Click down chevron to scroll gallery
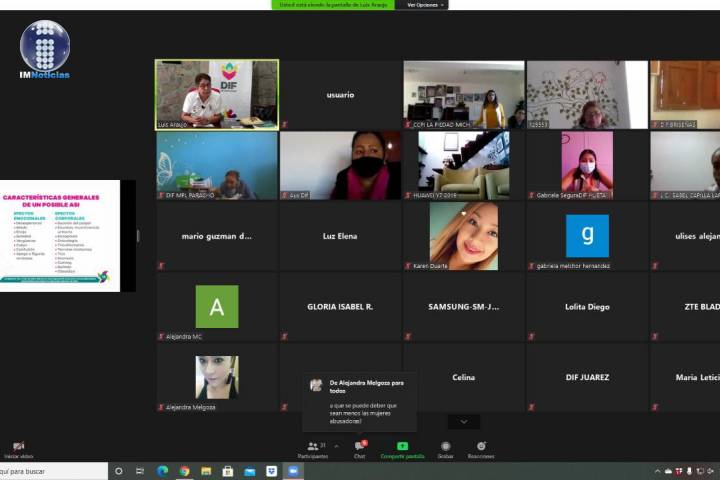Viewport: 720px width, 480px height. tap(463, 422)
